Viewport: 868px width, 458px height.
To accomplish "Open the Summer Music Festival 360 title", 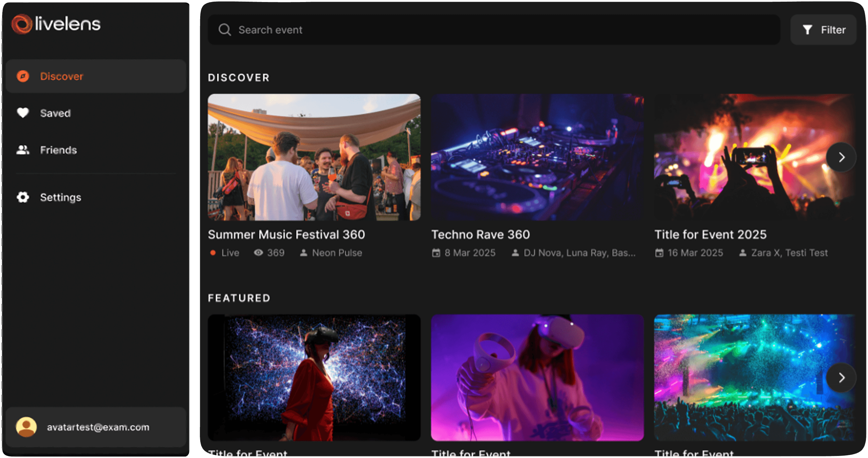I will tap(286, 235).
